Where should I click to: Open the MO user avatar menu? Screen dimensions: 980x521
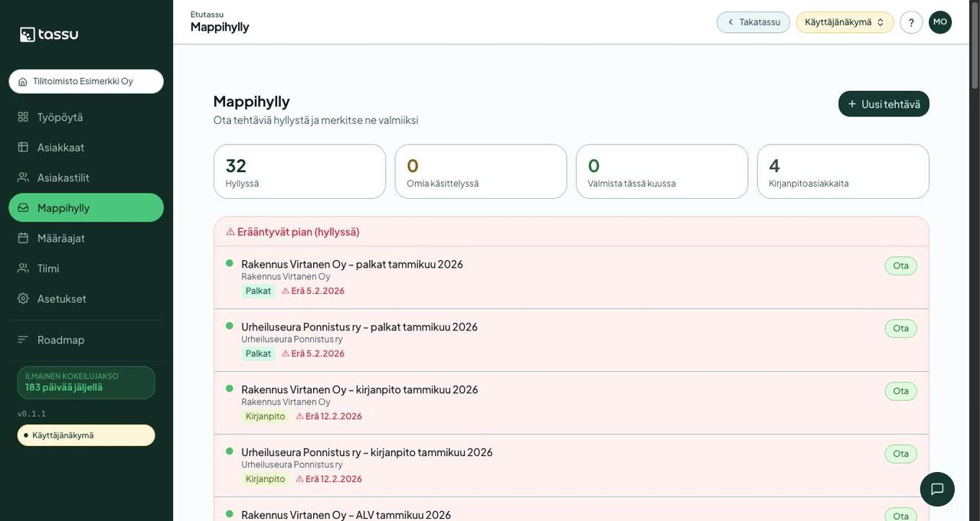(x=940, y=22)
